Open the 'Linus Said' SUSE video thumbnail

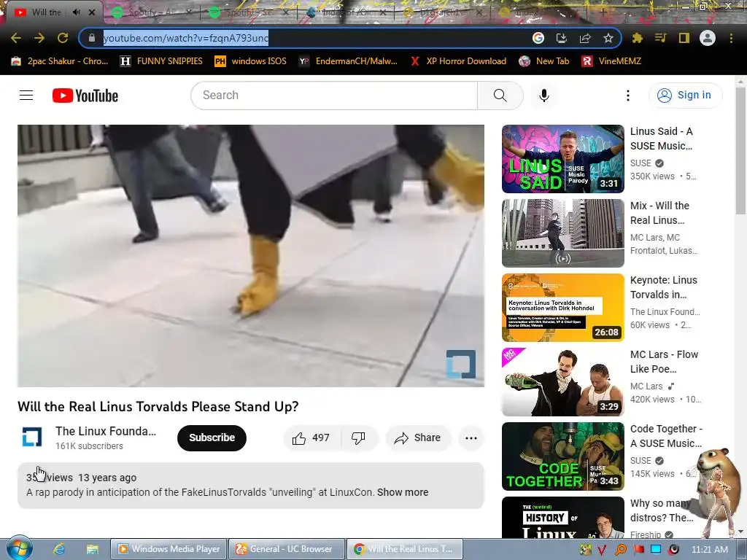(562, 158)
